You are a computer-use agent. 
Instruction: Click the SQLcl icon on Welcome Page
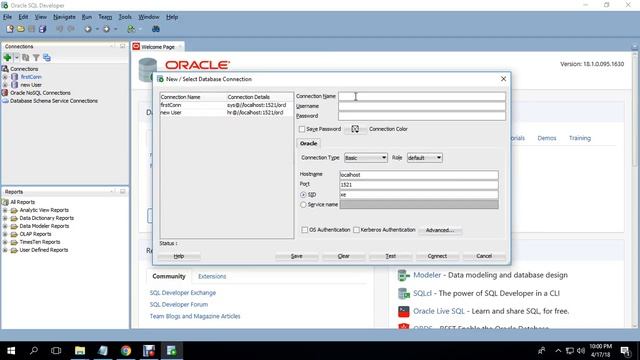point(404,293)
